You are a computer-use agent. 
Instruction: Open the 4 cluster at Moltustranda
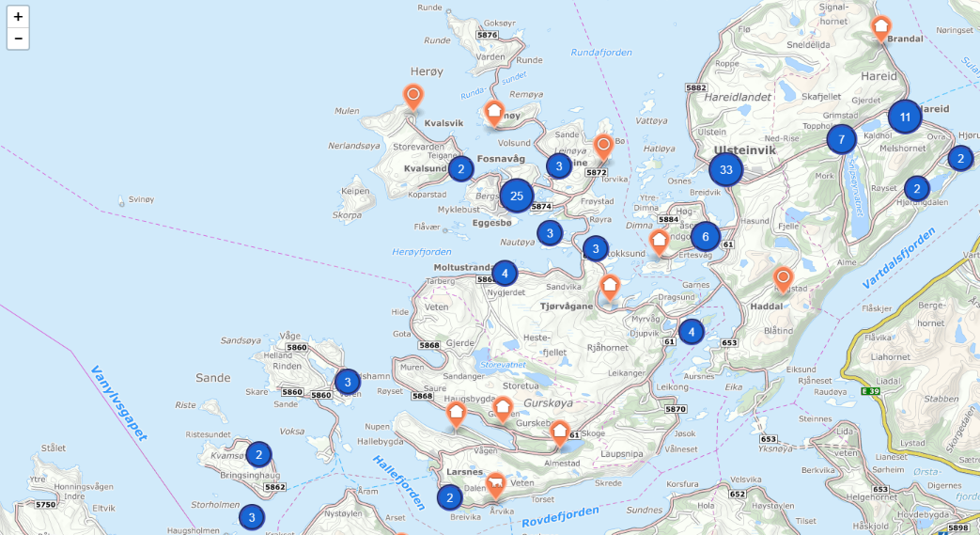pos(505,273)
